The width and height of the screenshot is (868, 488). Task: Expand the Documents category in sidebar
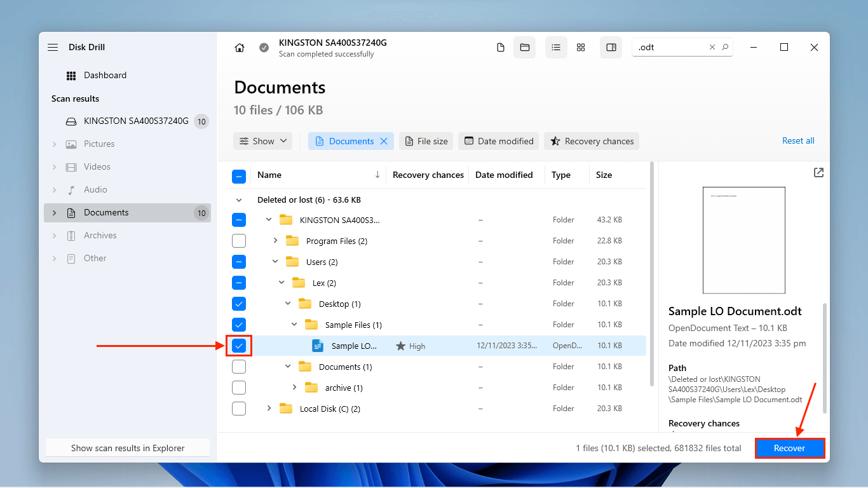pyautogui.click(x=54, y=213)
